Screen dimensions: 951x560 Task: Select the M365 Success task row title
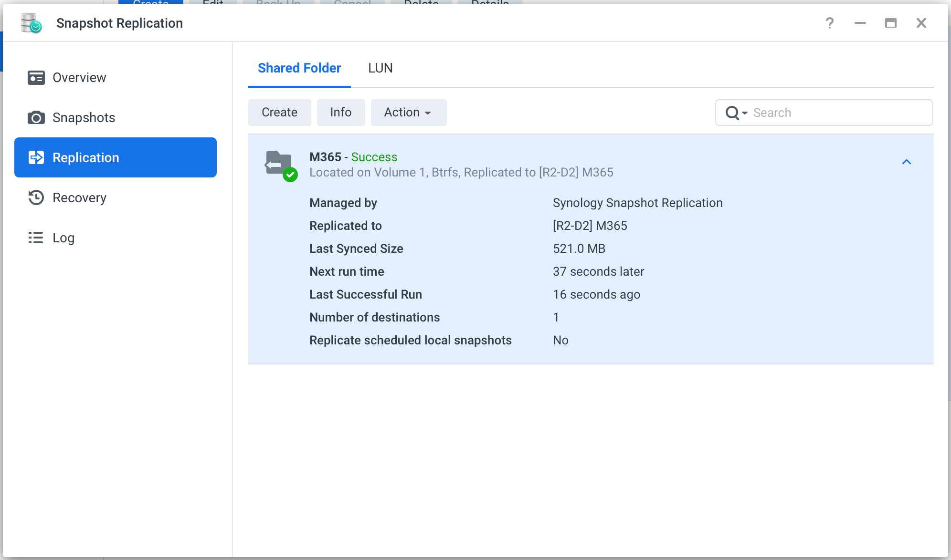[x=353, y=157]
